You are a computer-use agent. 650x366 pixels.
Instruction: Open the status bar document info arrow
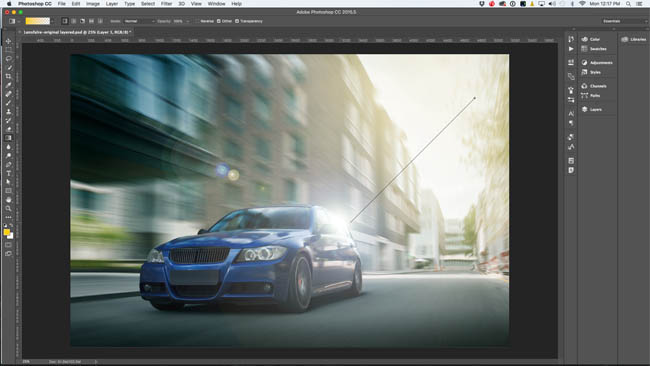[x=96, y=362]
